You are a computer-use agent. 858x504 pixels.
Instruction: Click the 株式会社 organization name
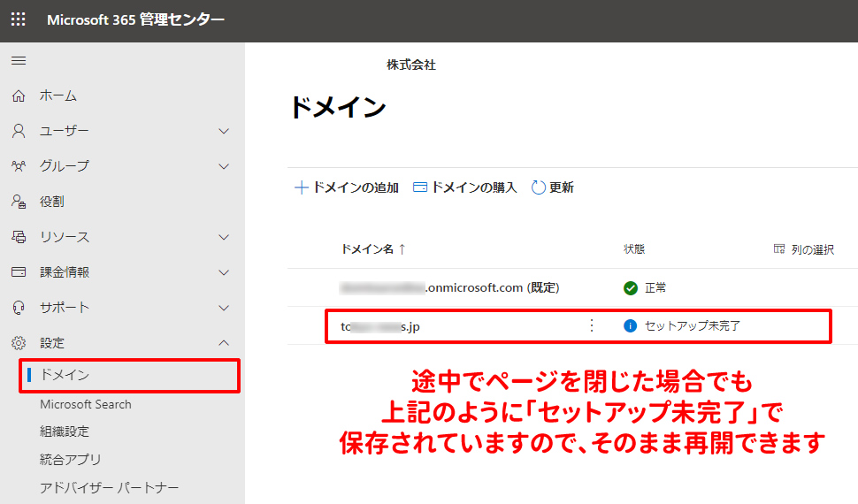click(411, 65)
